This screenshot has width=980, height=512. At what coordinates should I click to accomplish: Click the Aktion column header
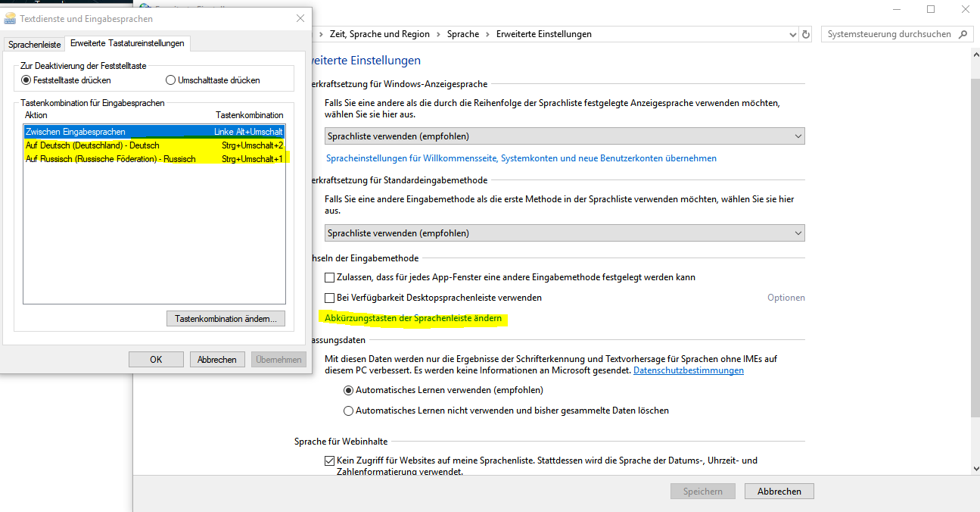coord(36,115)
